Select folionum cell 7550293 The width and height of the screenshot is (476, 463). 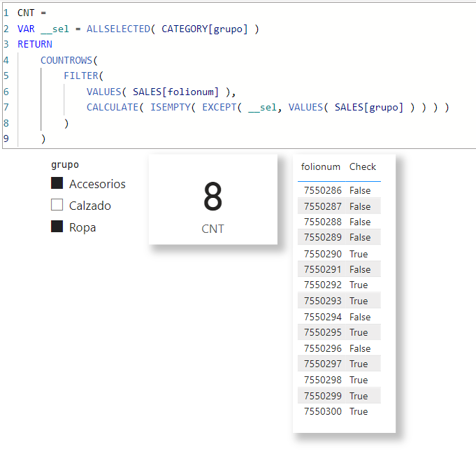tap(323, 301)
